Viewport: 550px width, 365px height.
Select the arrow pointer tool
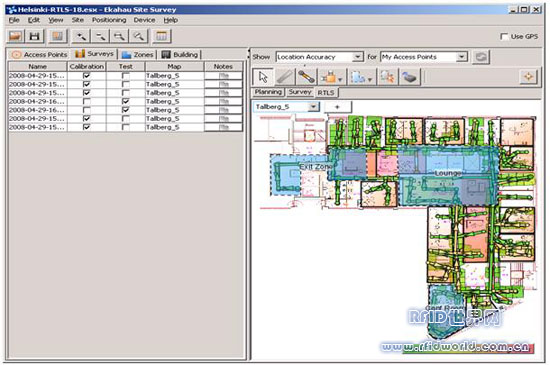coord(263,77)
